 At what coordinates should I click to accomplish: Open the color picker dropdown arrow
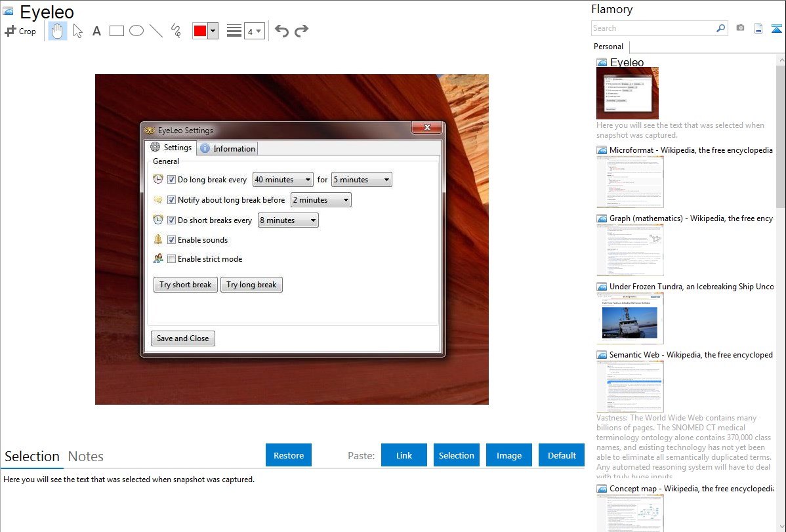(213, 31)
